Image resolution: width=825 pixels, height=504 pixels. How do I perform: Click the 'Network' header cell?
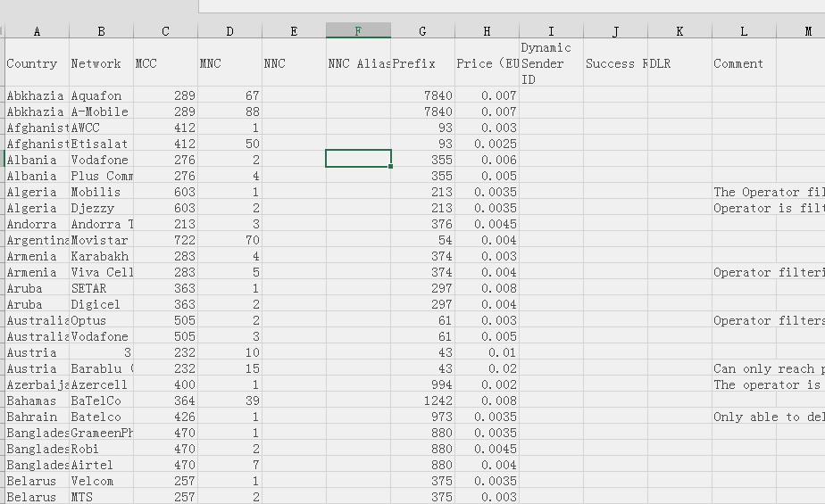[x=101, y=63]
